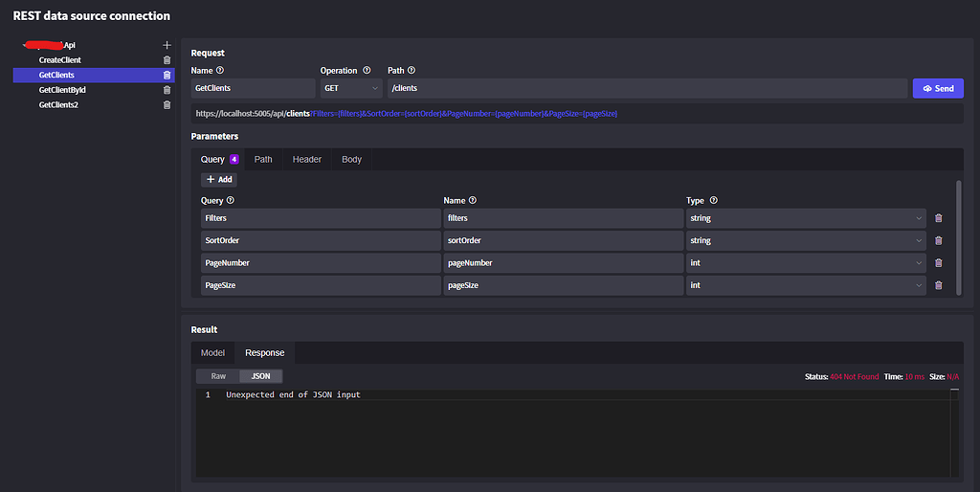This screenshot has width=980, height=492.
Task: Click Add to create query parameter
Action: (219, 179)
